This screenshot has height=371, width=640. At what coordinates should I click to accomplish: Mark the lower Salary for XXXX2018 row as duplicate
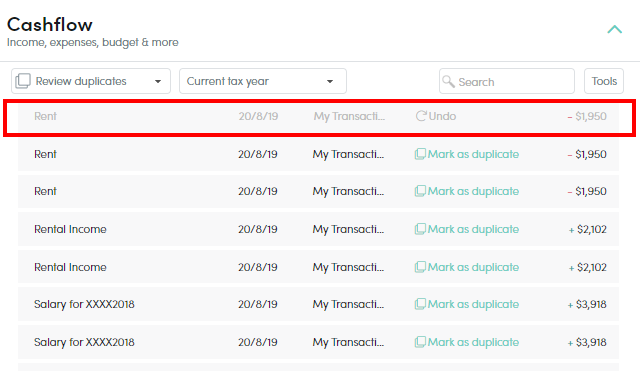tap(467, 342)
